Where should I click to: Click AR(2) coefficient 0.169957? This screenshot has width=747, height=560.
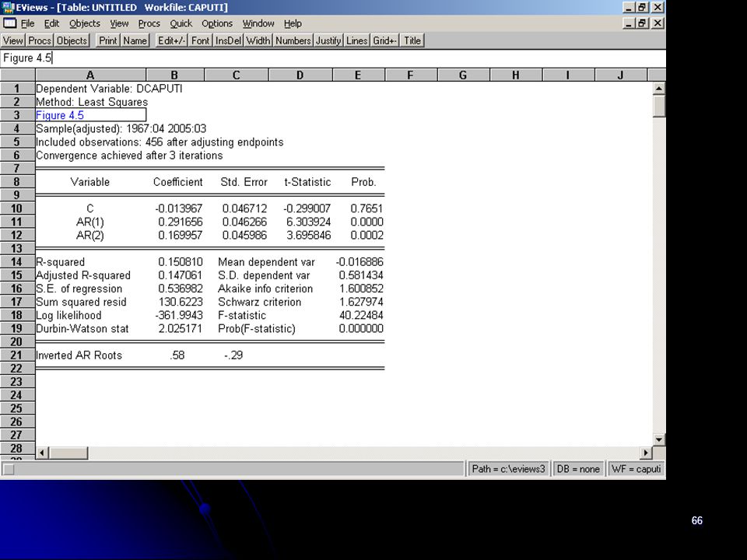coord(180,235)
